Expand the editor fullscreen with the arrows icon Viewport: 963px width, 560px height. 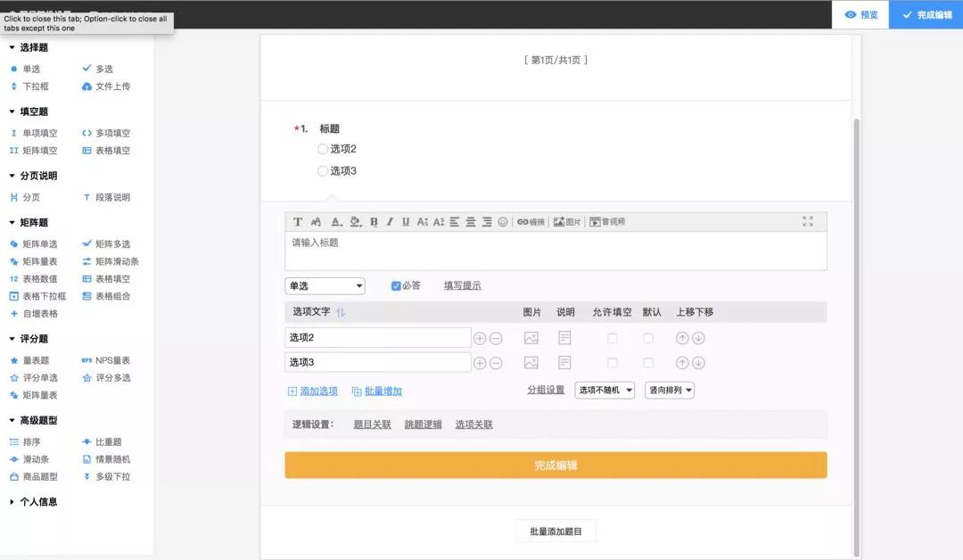coord(808,220)
